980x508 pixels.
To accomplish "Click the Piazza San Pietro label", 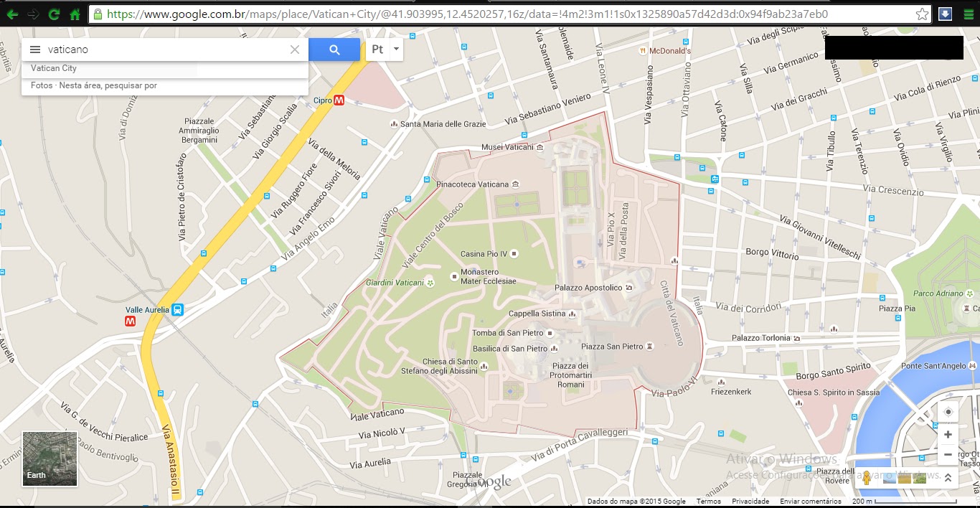I will coord(612,347).
